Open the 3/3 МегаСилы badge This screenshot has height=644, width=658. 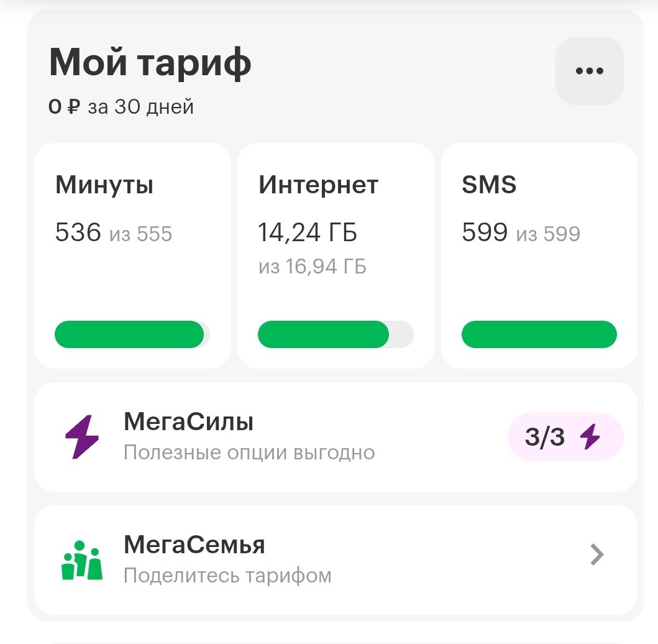pyautogui.click(x=565, y=437)
